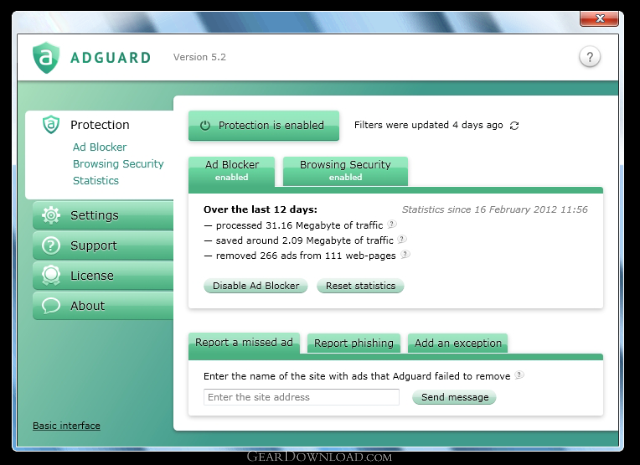Select Protection in the sidebar
640x465 pixels.
[x=100, y=125]
